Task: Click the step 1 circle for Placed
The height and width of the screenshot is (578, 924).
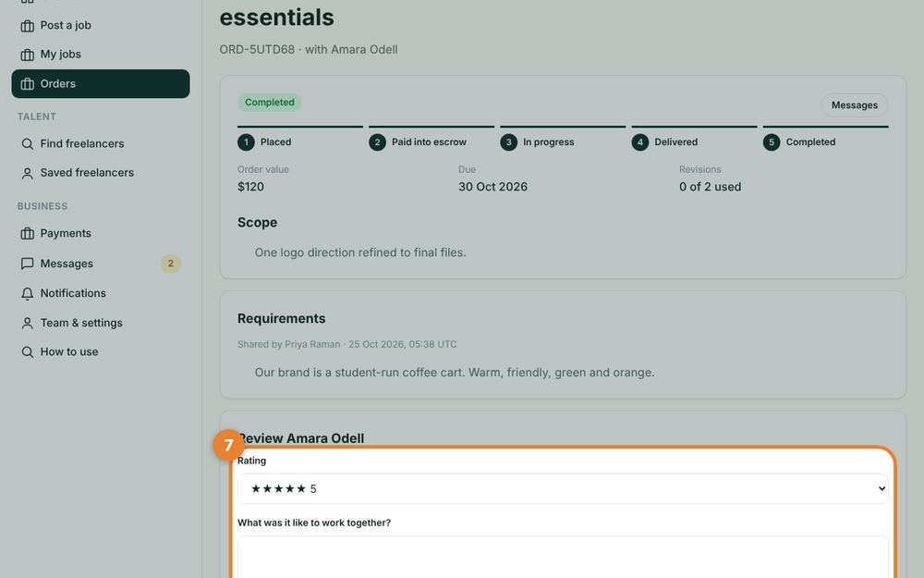Action: pos(246,142)
